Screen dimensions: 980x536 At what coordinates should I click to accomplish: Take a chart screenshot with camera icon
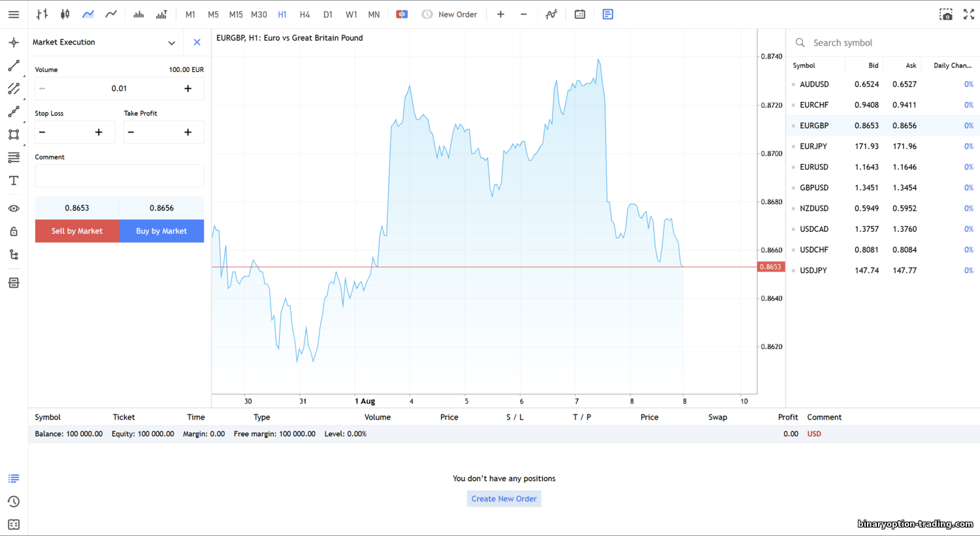click(945, 14)
